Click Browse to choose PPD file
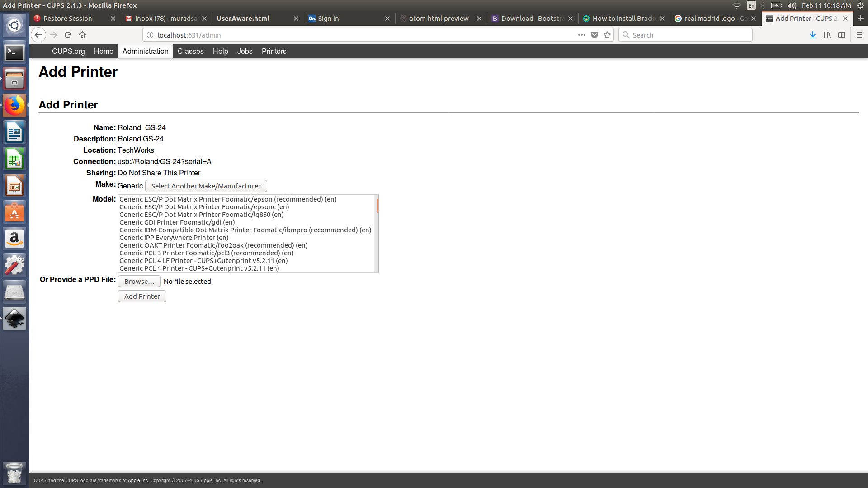The image size is (868, 488). click(139, 281)
